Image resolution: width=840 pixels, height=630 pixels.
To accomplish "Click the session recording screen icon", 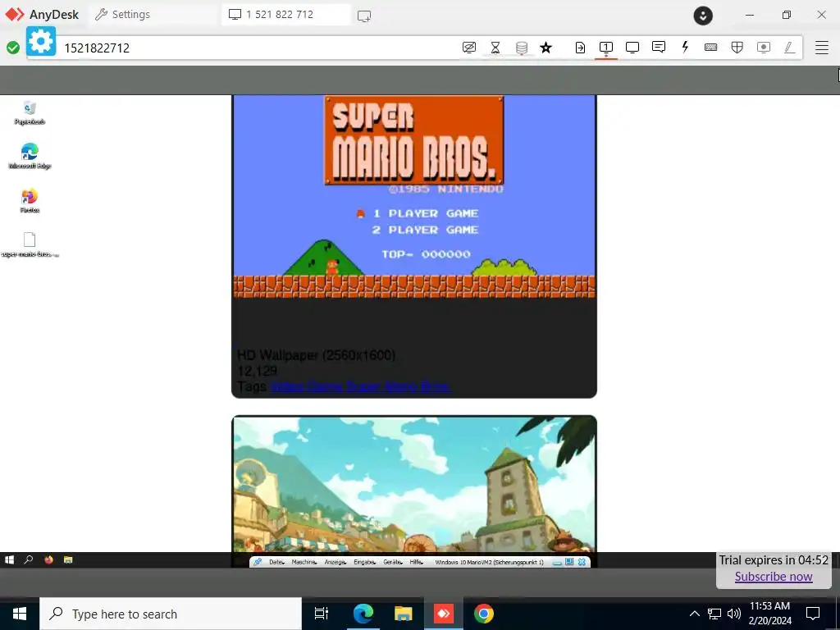I will [x=764, y=48].
